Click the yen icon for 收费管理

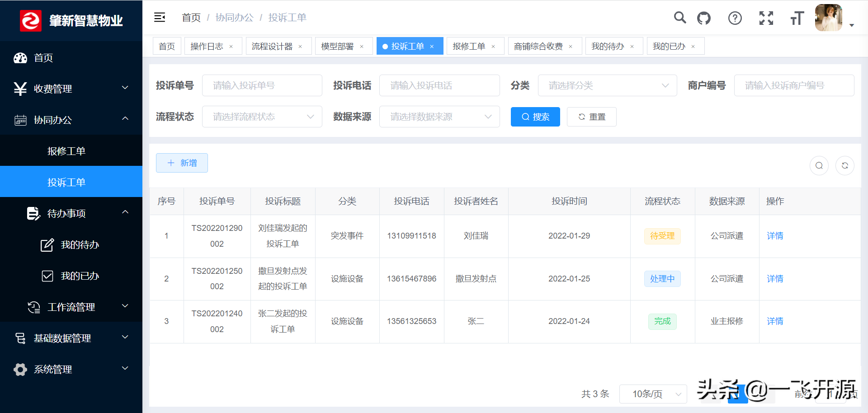pyautogui.click(x=20, y=89)
